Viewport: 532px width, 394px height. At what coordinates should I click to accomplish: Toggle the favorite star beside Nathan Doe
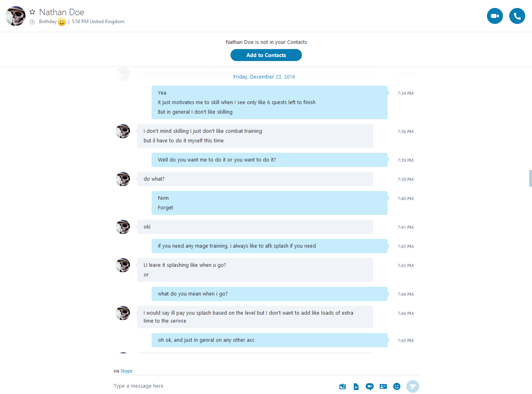[x=32, y=12]
